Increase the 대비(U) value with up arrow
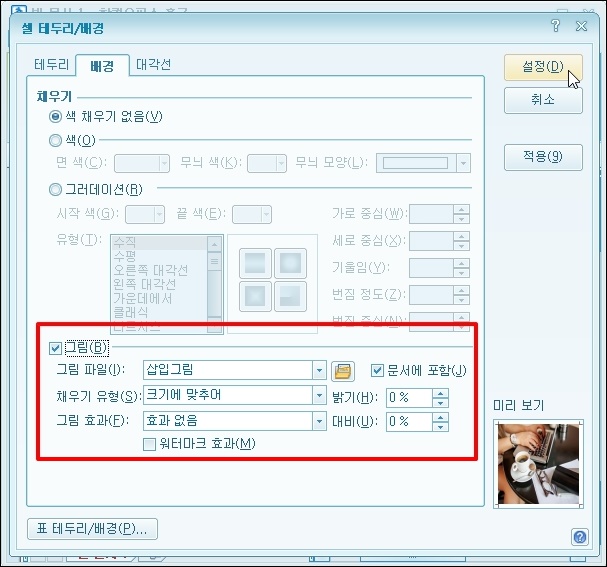Viewport: 607px width, 567px height. pyautogui.click(x=441, y=417)
